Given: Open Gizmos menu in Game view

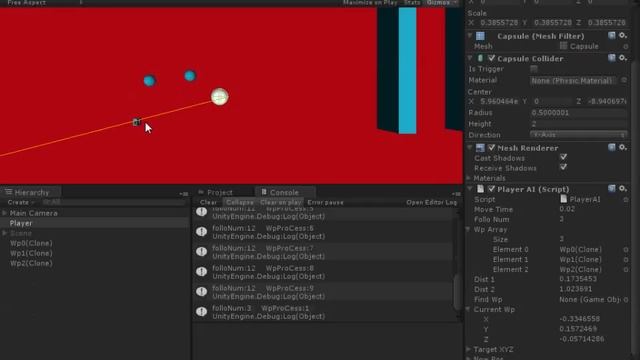Looking at the screenshot, I should (441, 2).
